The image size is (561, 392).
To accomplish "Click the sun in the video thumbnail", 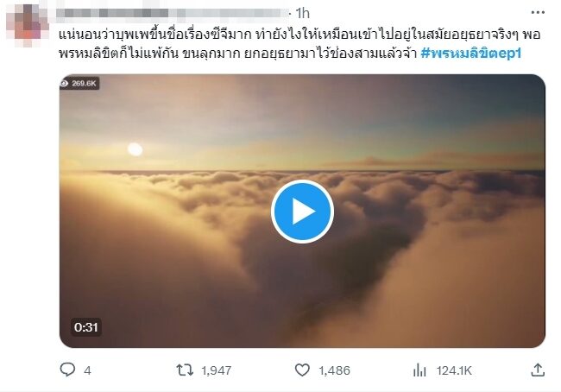I will [135, 149].
